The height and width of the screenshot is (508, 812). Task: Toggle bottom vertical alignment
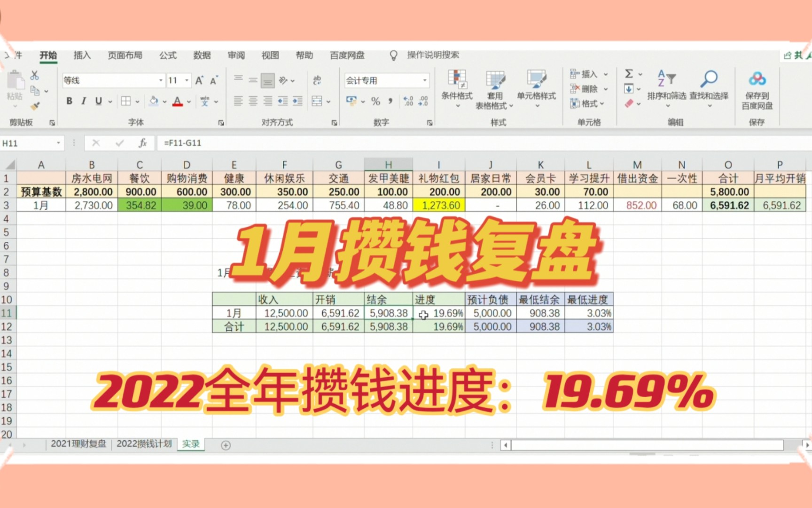[268, 80]
